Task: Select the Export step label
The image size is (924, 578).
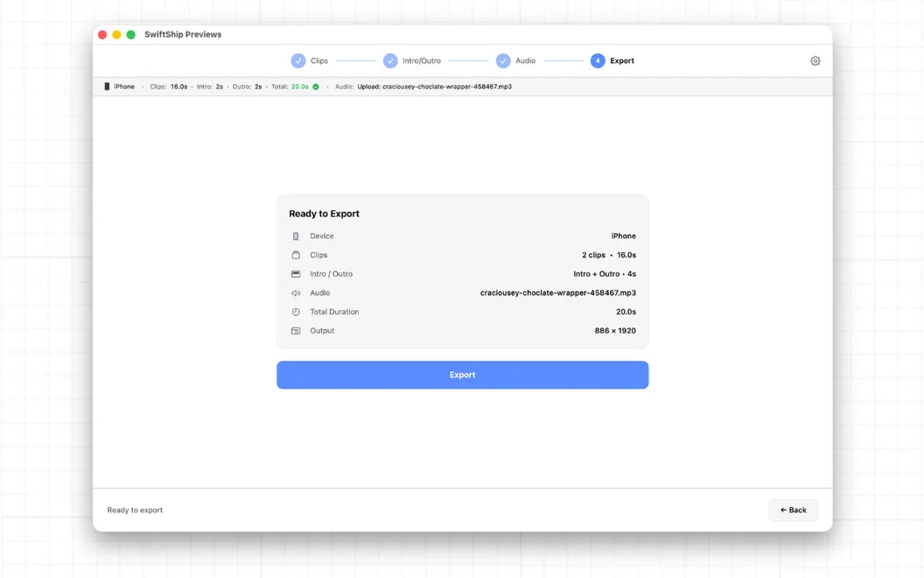Action: click(x=622, y=60)
